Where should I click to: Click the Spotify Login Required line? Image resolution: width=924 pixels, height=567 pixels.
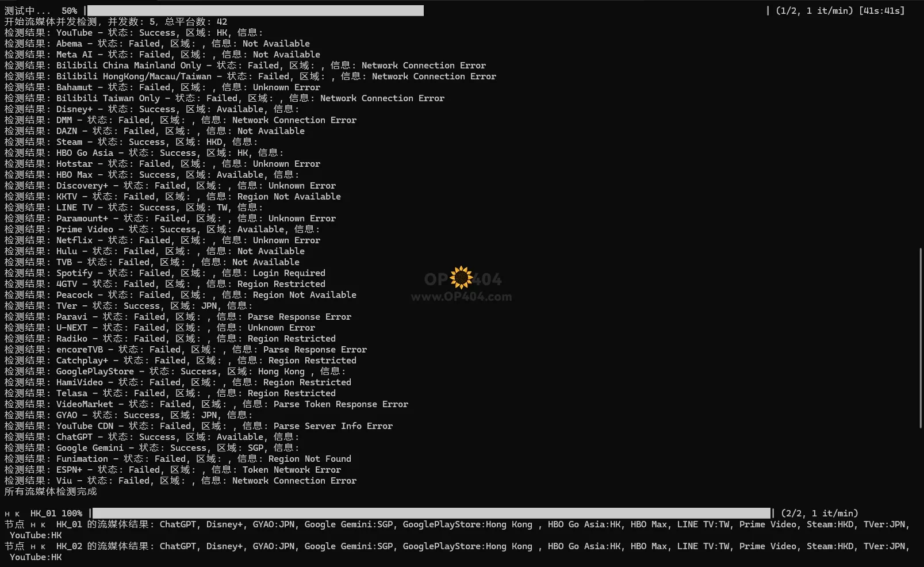pyautogui.click(x=165, y=273)
